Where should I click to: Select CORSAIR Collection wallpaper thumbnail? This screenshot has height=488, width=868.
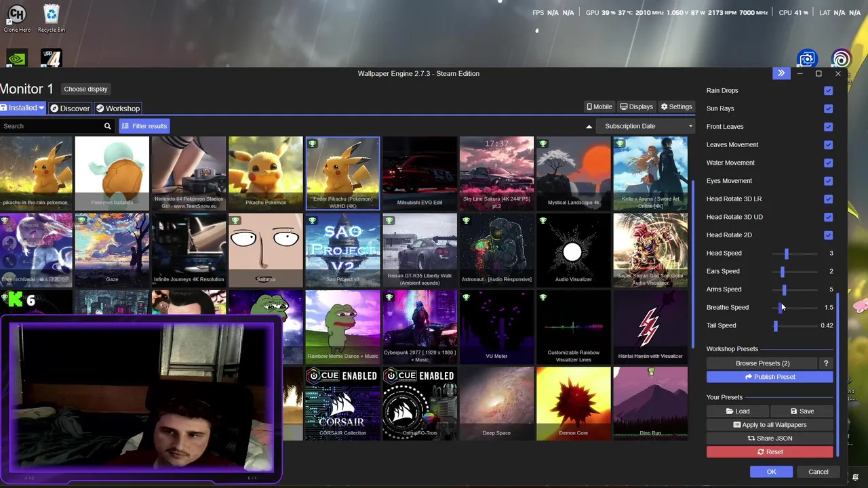point(342,403)
